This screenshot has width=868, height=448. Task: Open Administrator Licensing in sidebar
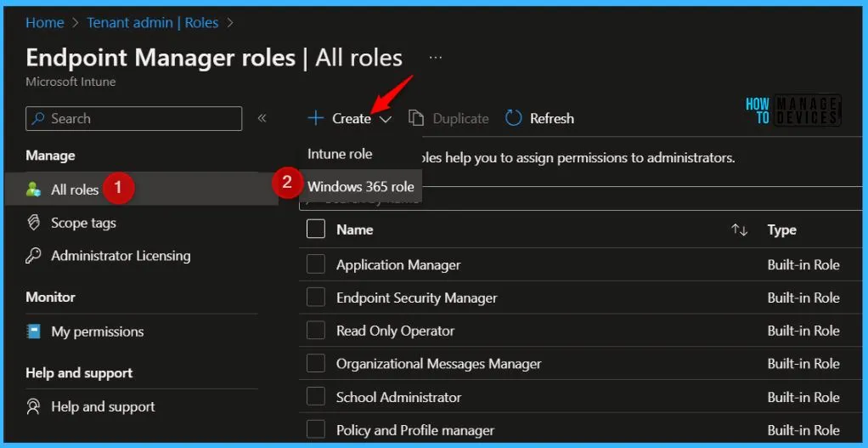pos(121,256)
